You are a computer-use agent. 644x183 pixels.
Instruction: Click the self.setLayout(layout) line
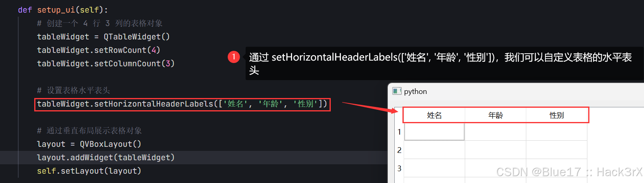point(89,171)
